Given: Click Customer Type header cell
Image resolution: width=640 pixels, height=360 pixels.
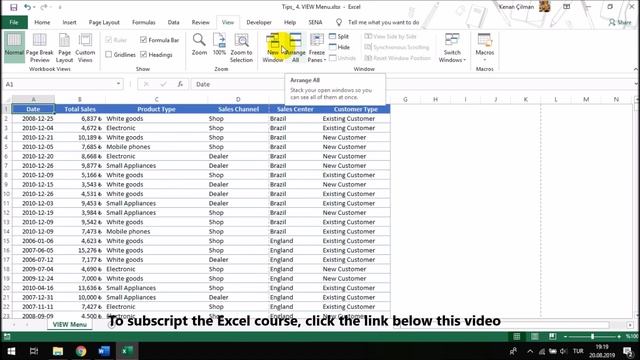Looking at the screenshot, I should tap(356, 109).
